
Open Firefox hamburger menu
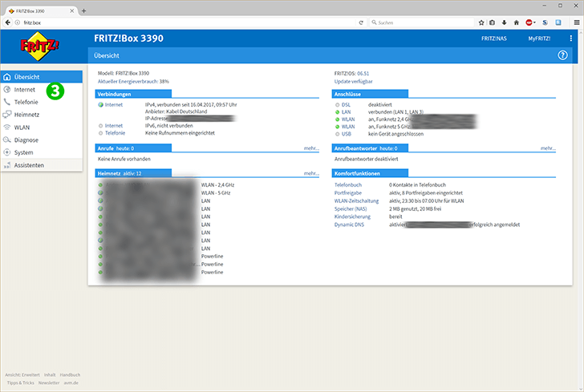(x=577, y=22)
